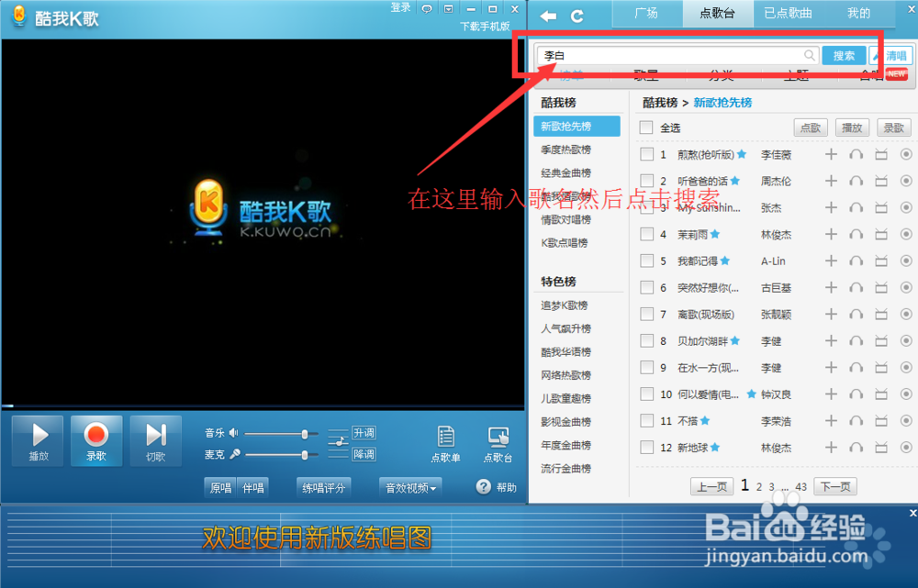The width and height of the screenshot is (918, 588).
Task: Click the back arrow icon
Action: pyautogui.click(x=548, y=17)
